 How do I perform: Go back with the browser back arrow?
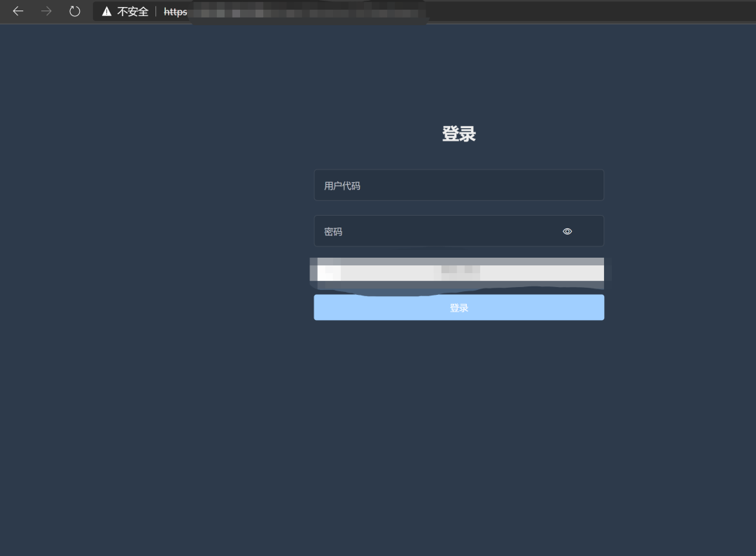pos(17,11)
